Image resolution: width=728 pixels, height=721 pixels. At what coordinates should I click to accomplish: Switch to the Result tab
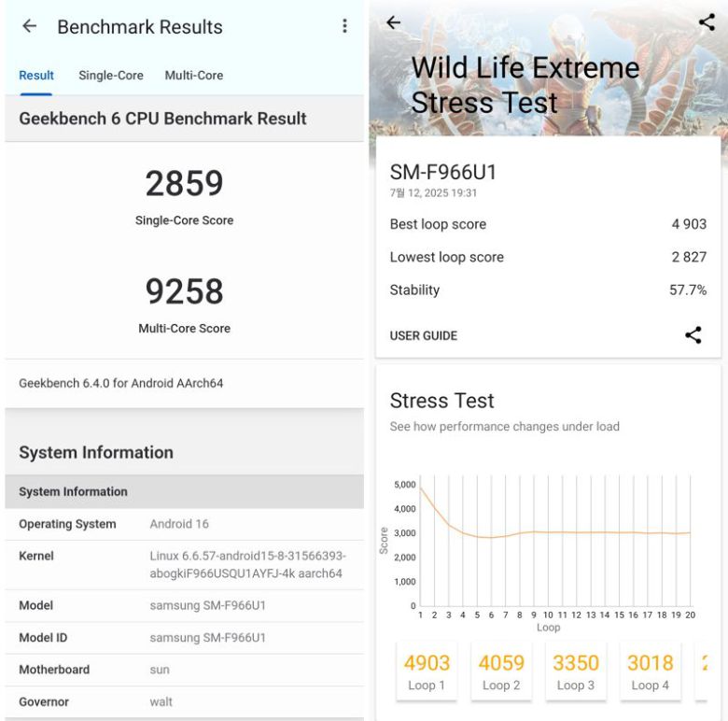pyautogui.click(x=36, y=76)
